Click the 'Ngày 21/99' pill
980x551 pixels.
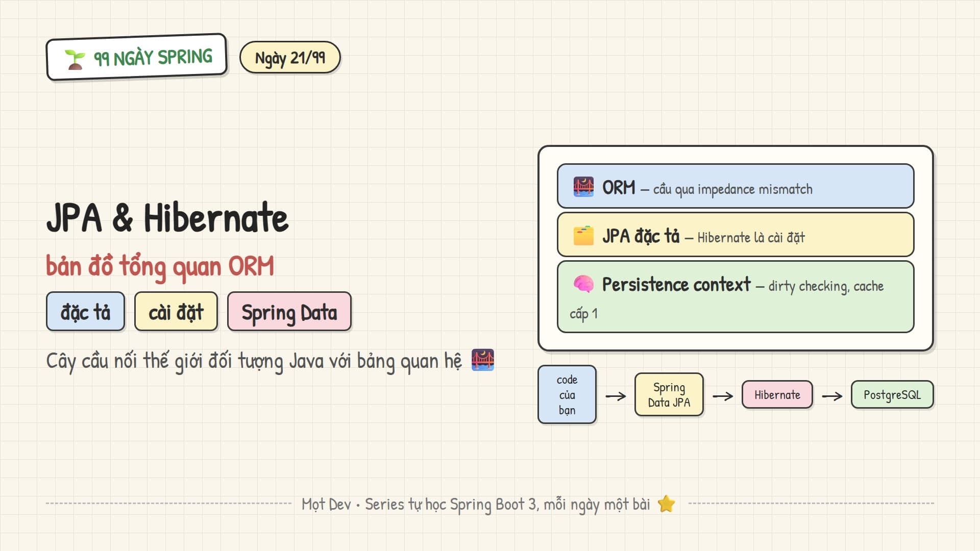pos(290,58)
